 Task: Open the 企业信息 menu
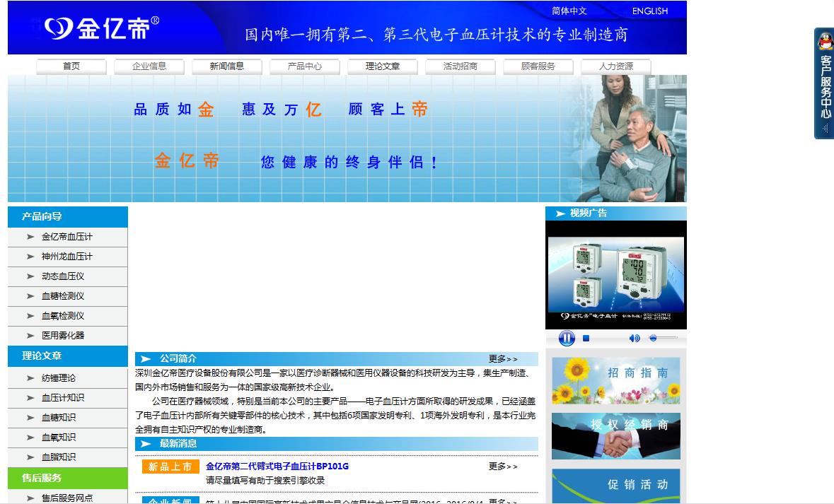[x=149, y=66]
